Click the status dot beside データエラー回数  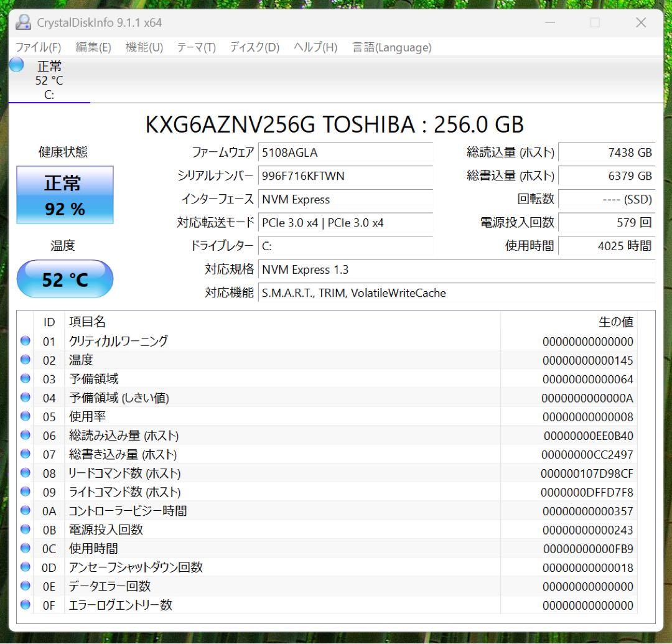25,586
